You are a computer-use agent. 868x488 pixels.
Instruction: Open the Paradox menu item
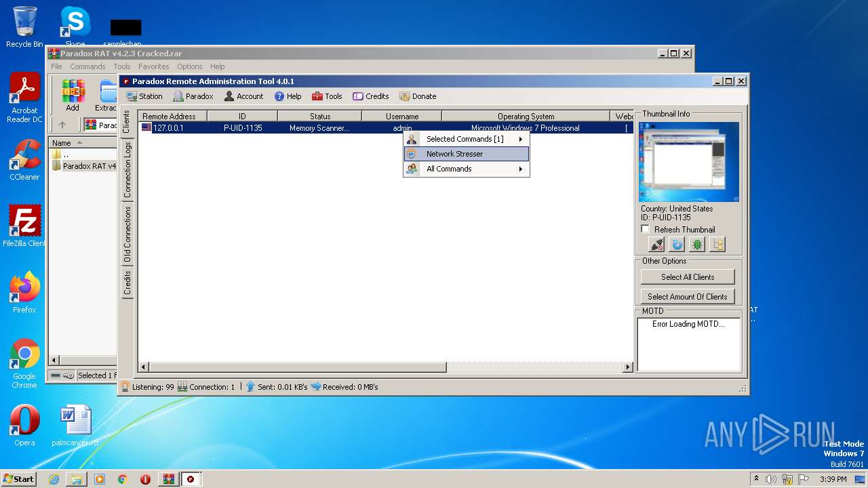click(193, 96)
